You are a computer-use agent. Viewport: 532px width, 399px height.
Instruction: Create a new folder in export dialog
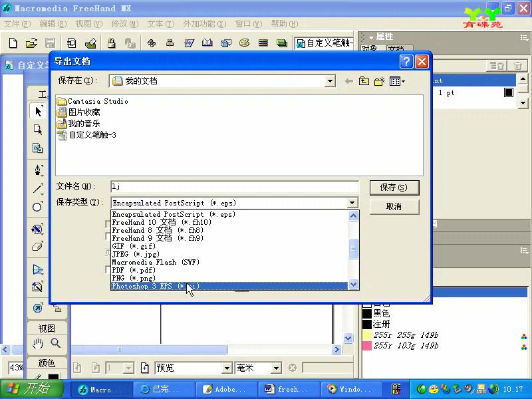(379, 81)
